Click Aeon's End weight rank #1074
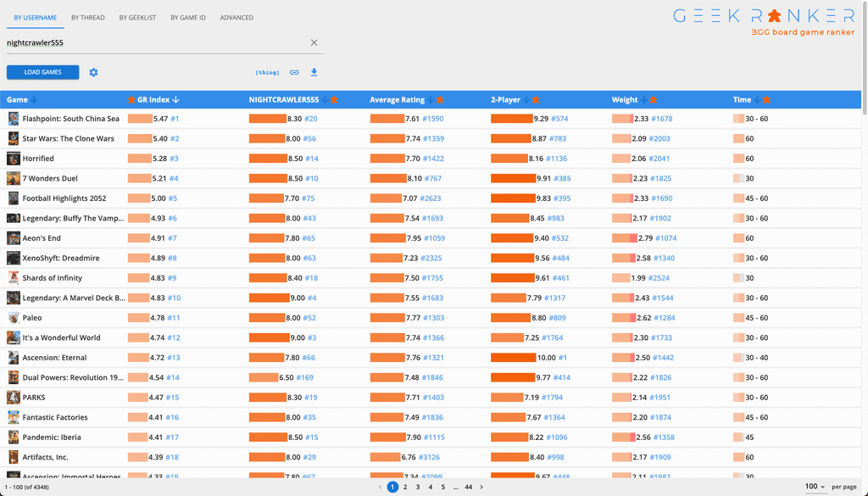The width and height of the screenshot is (868, 496). click(666, 238)
